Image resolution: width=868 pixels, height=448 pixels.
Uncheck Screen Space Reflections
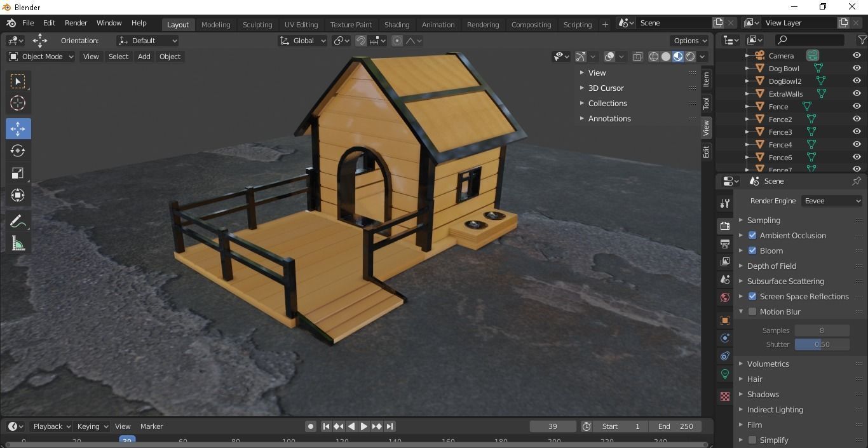[752, 296]
